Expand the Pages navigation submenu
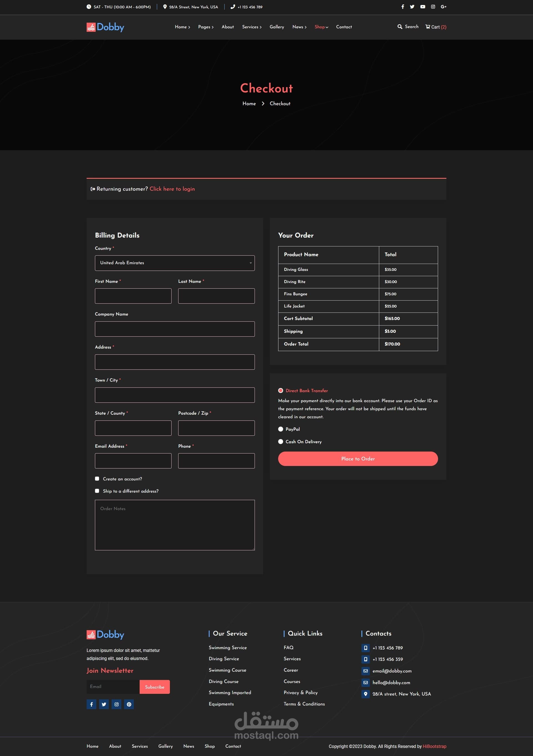This screenshot has height=756, width=533. [x=205, y=27]
